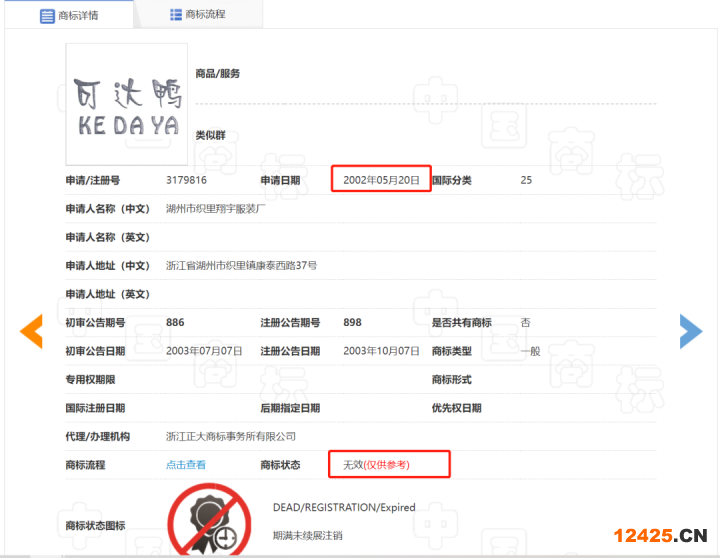Go to previous trademark with orange arrow
This screenshot has width=720, height=558.
(x=31, y=331)
